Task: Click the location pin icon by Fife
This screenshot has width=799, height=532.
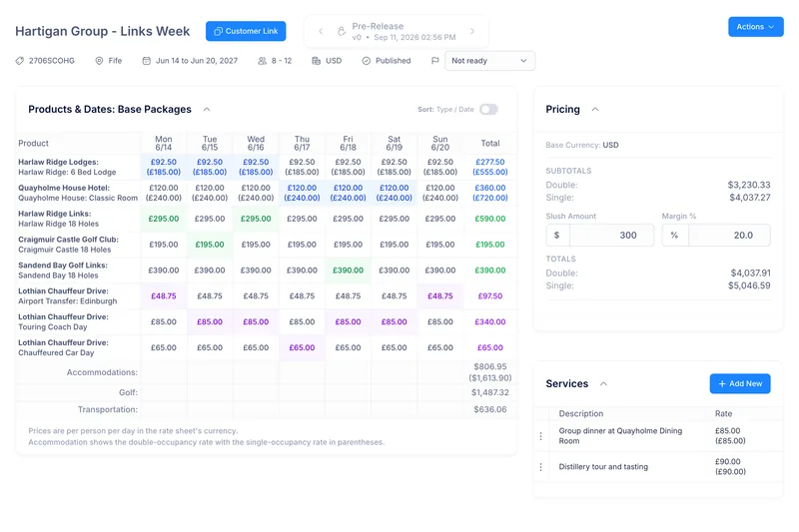Action: [x=99, y=61]
